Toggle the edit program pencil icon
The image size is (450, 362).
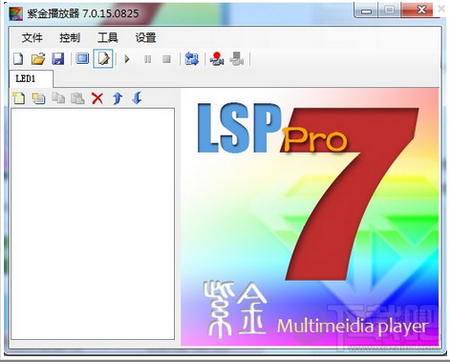[x=103, y=59]
